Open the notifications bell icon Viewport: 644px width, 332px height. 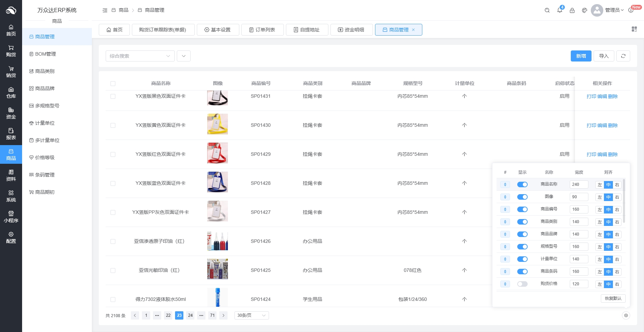[559, 10]
